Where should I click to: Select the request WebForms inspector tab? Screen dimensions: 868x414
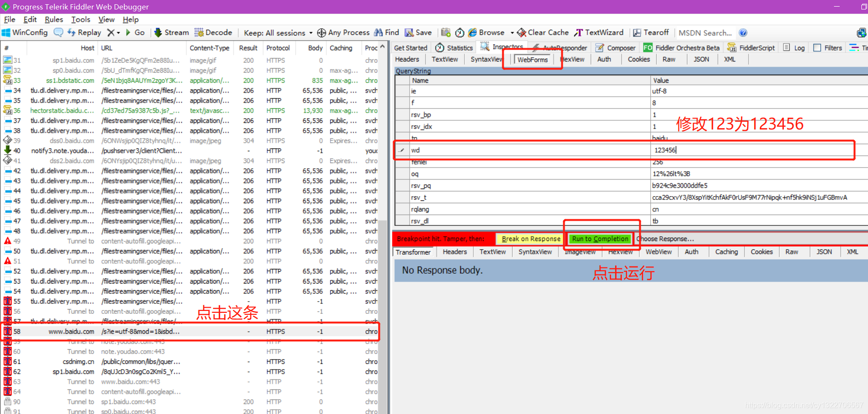click(x=533, y=60)
